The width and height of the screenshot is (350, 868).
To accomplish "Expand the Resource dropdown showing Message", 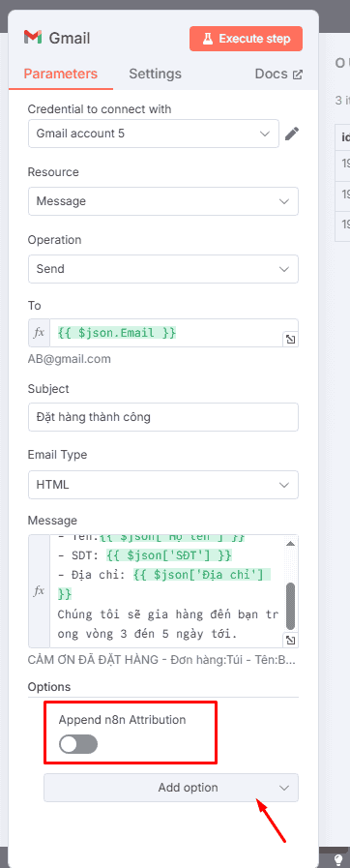I will point(163,201).
